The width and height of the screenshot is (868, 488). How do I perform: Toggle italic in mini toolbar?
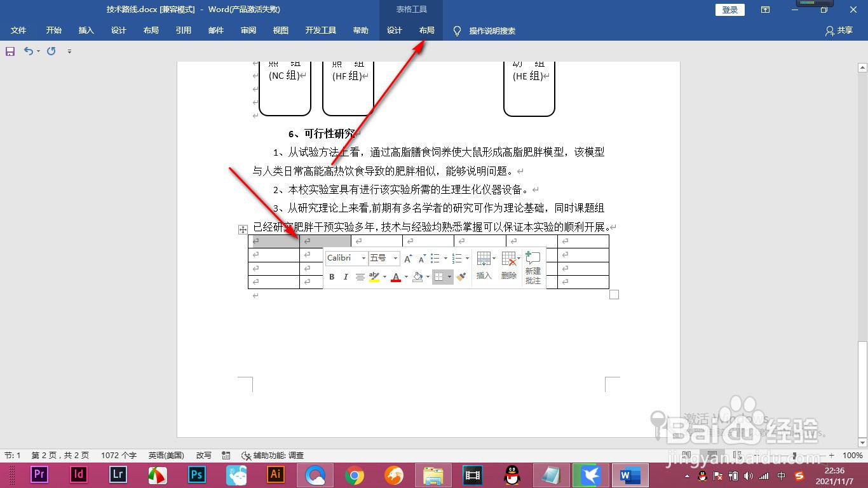[346, 277]
